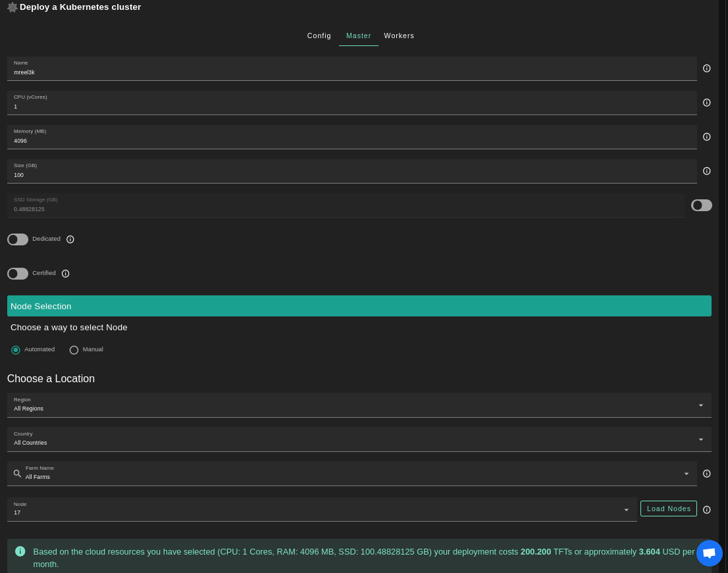The width and height of the screenshot is (728, 573).
Task: Click the info icon beside Farm Name
Action: (x=706, y=474)
